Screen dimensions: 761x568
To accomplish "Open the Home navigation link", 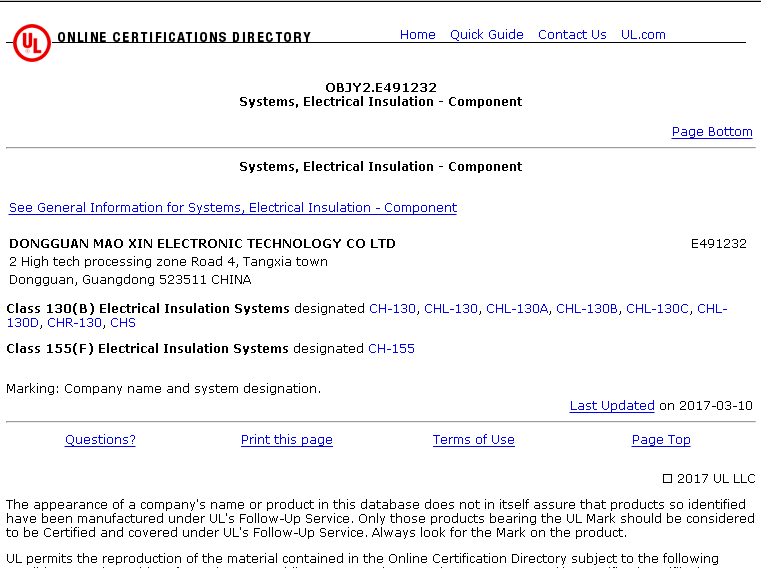I will [x=417, y=35].
